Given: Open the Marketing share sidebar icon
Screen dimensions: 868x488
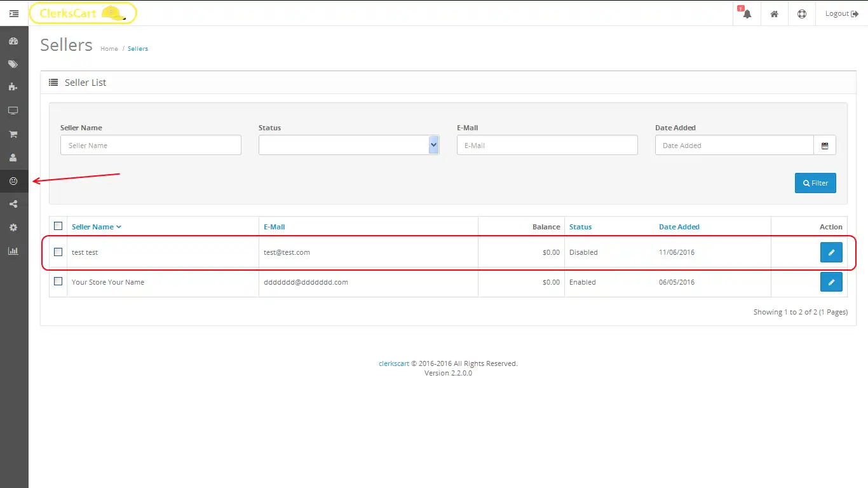Looking at the screenshot, I should [x=13, y=204].
